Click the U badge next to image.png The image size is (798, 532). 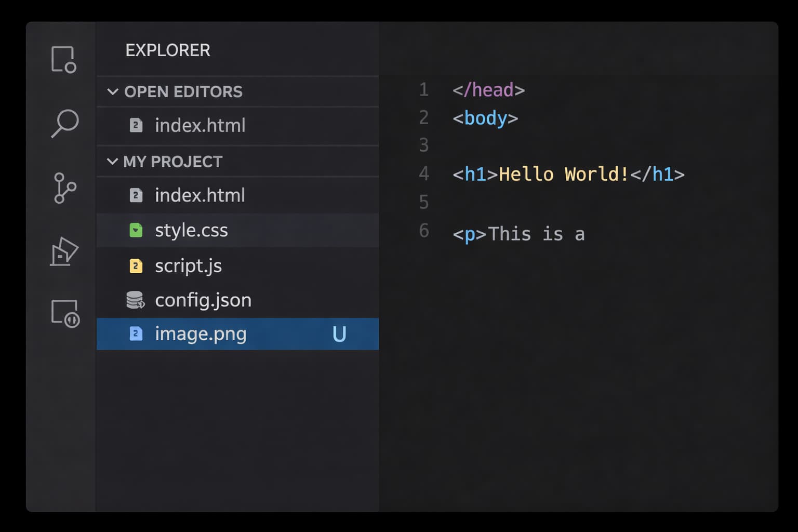point(339,334)
